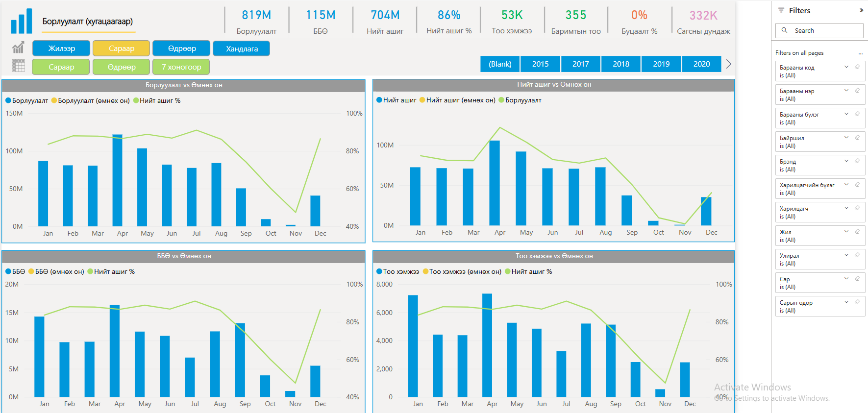Clear the Брэнд filter using eraser icon
The height and width of the screenshot is (413, 868).
point(857,161)
